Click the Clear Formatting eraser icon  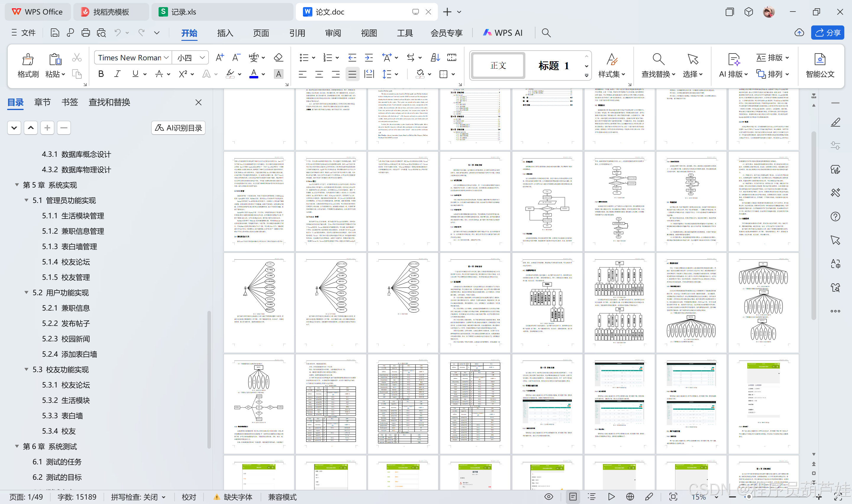coord(278,57)
